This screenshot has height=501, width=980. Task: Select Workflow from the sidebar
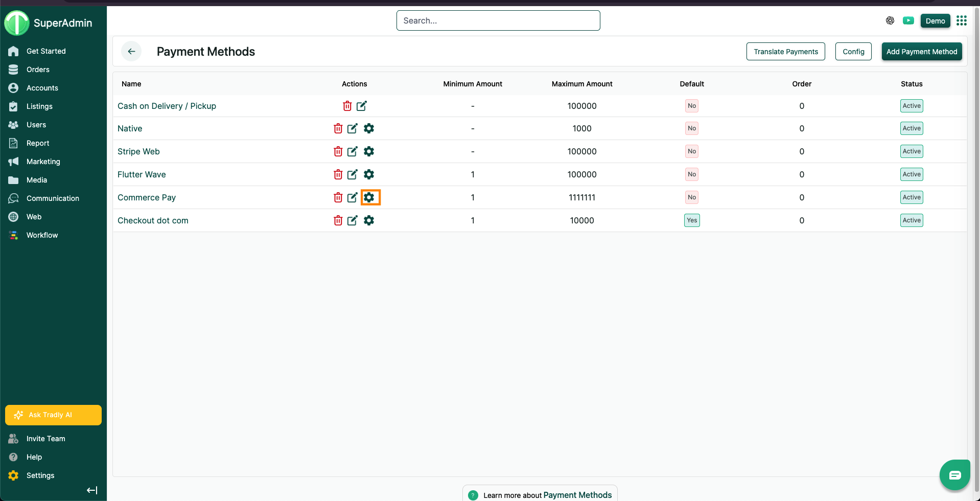coord(42,235)
